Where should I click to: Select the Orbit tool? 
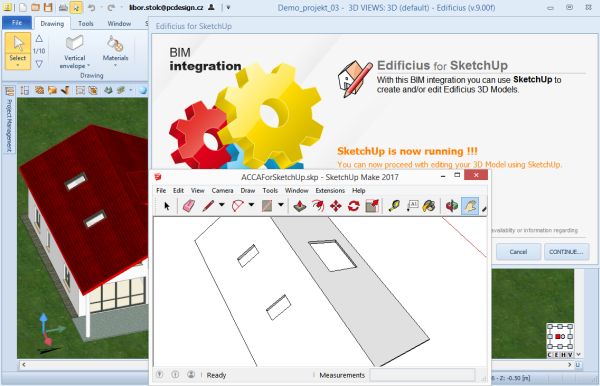452,206
